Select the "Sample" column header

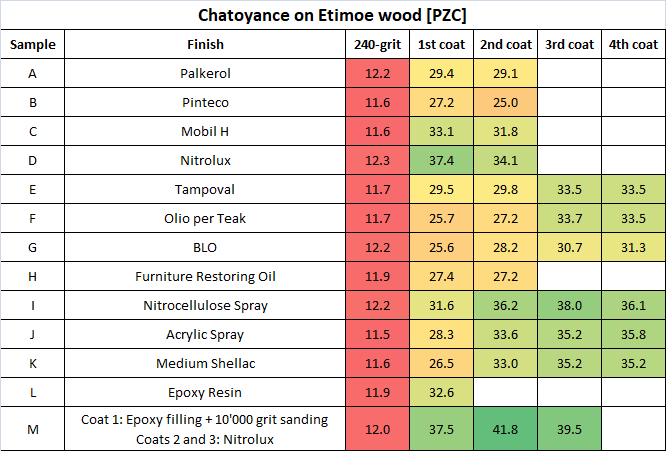33,44
